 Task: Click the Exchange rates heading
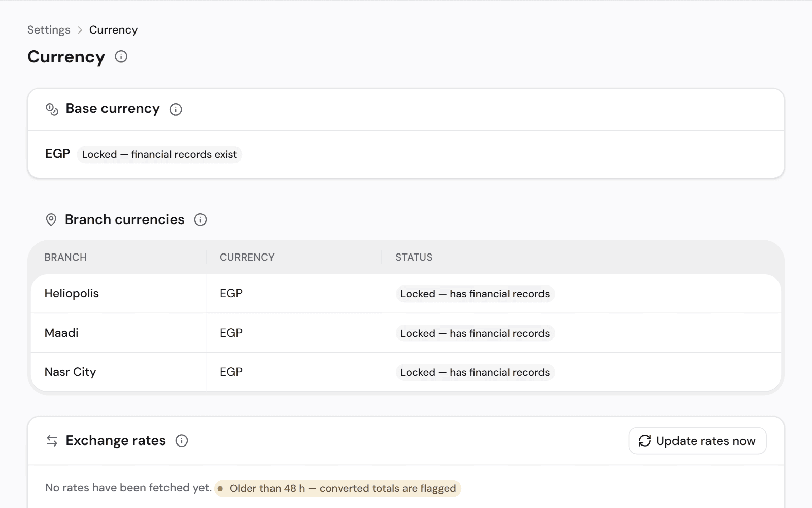[x=116, y=440]
